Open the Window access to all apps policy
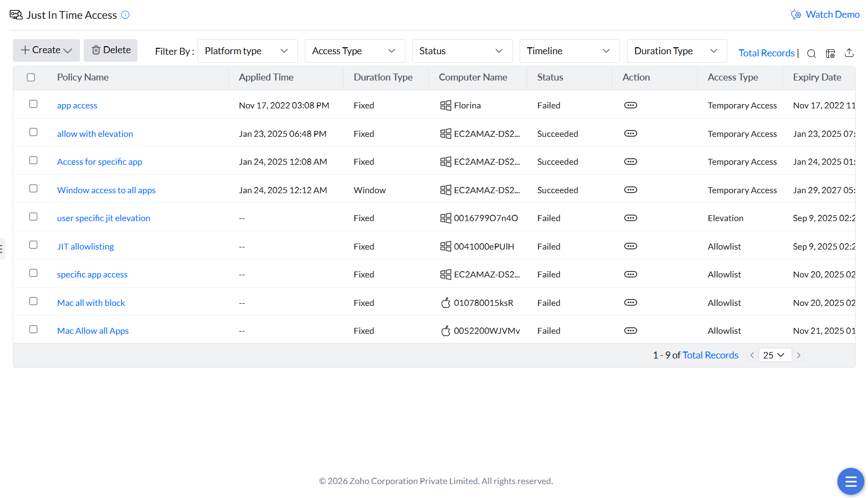This screenshot has height=498, width=868. point(106,190)
